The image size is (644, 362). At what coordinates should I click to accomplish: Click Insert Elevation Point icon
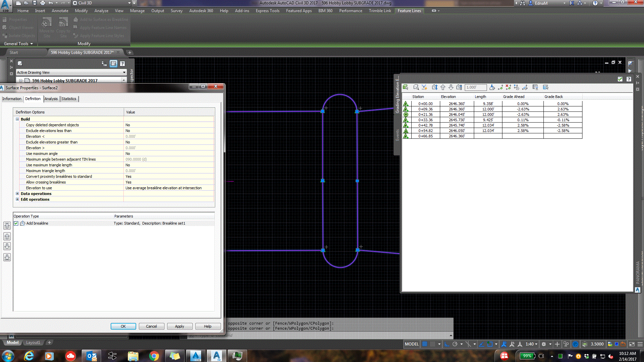coord(500,87)
